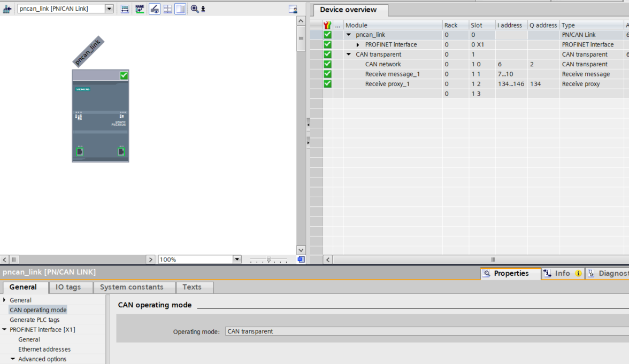
Task: Click the device view scroll-left arrow
Action: (x=4, y=259)
